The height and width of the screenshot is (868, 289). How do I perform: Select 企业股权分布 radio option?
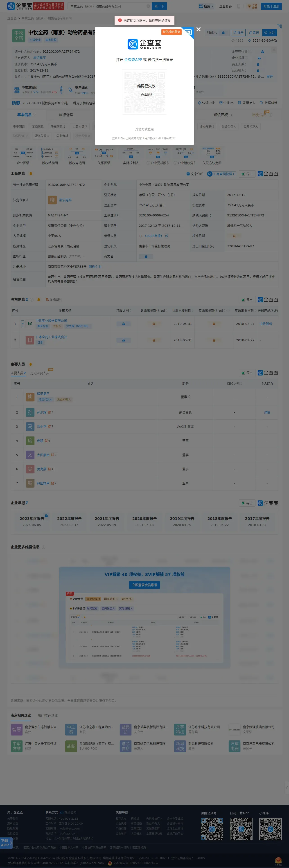coord(185,163)
